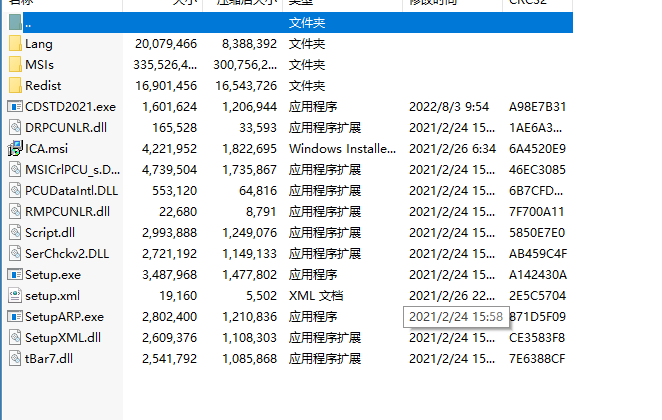Click the size value 20,079,466

coord(166,44)
